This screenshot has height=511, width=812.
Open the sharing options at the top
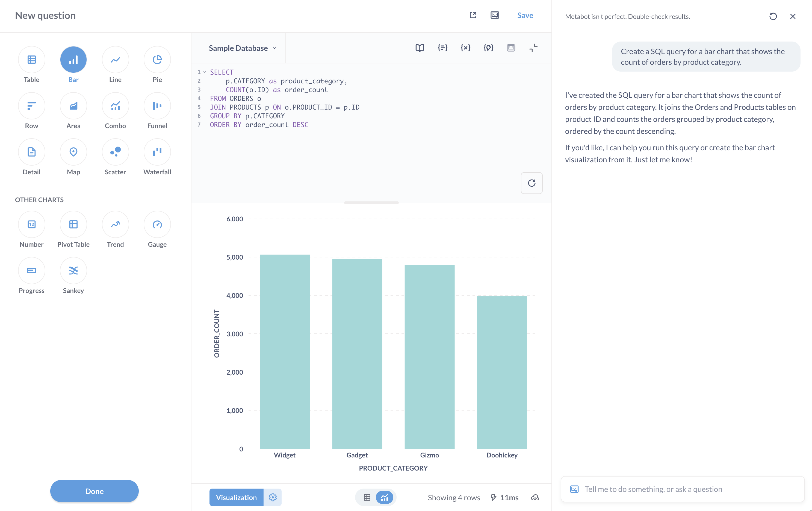473,15
